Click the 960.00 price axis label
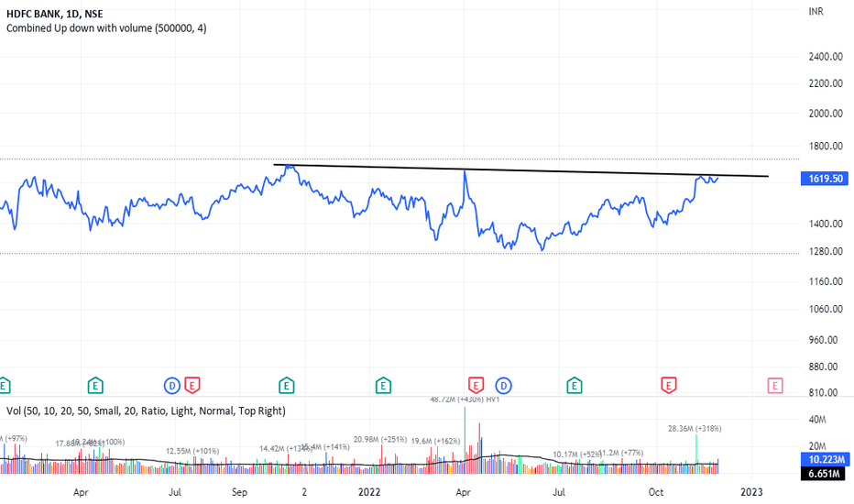The image size is (854, 504). pyautogui.click(x=823, y=340)
